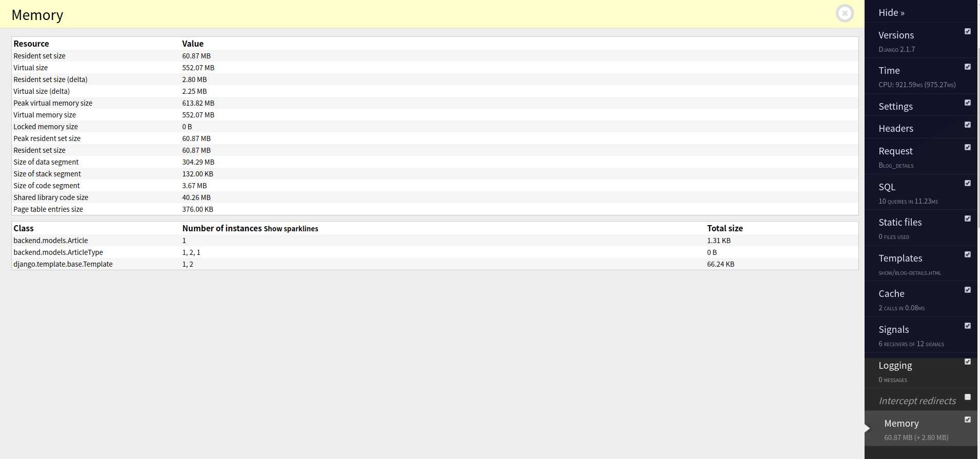Image resolution: width=980 pixels, height=459 pixels.
Task: Click the Virtual size (delta) row
Action: tap(435, 91)
